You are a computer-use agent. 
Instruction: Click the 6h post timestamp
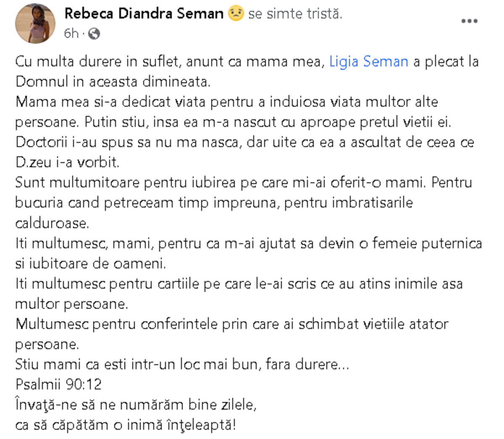coord(71,34)
